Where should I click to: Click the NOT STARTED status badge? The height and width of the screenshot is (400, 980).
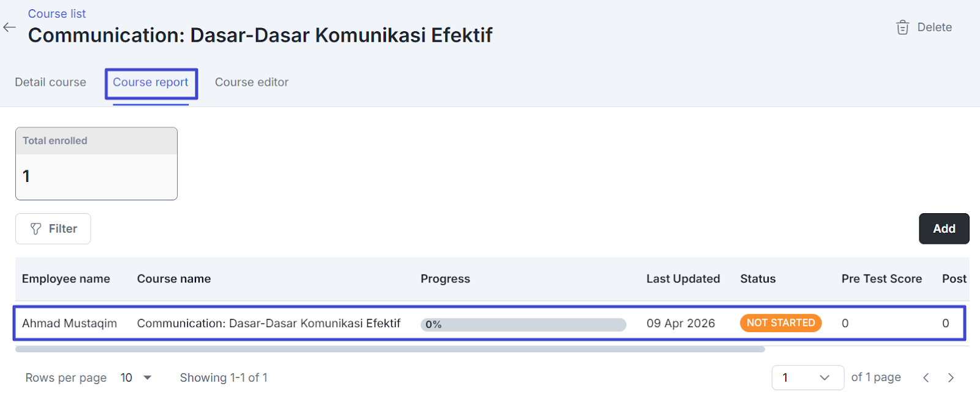point(780,323)
